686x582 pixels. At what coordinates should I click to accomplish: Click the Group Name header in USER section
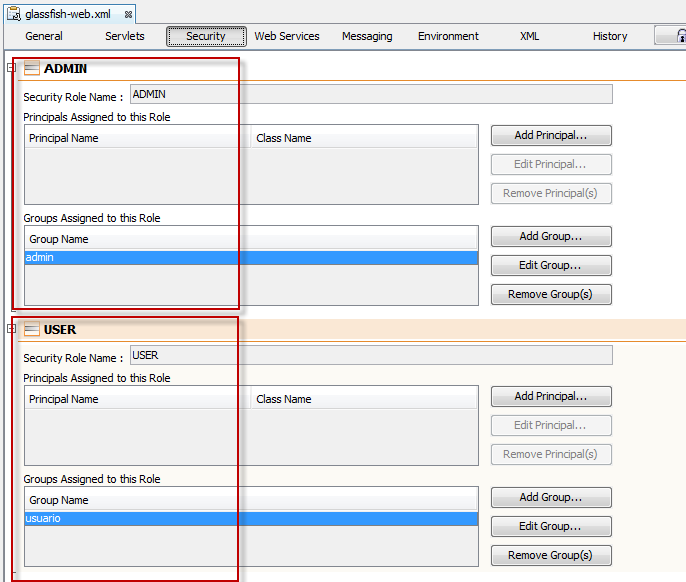[x=251, y=500]
